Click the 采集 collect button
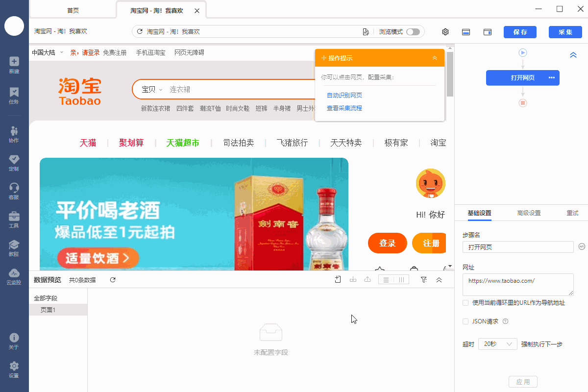Screen dimensions: 588x392 point(565,32)
